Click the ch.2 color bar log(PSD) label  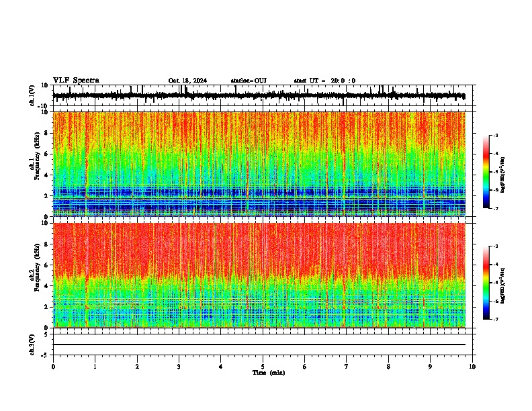click(x=503, y=285)
